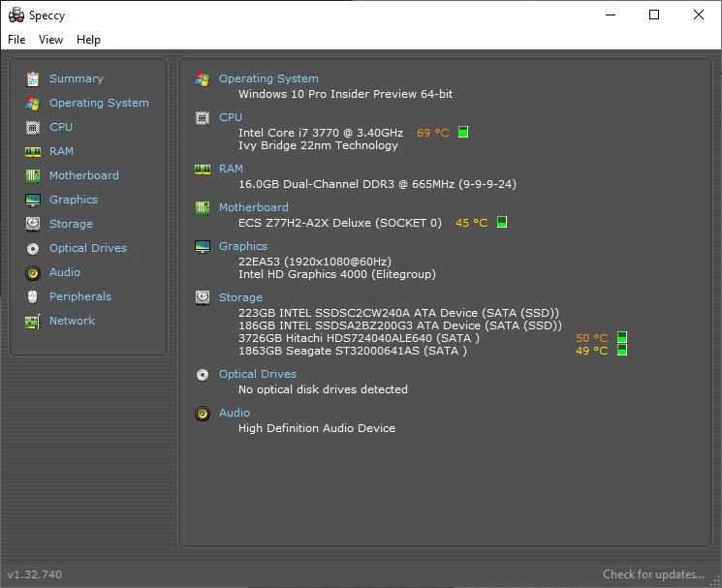Click the RAM heading link in main panel
This screenshot has height=588, width=722.
(x=231, y=169)
